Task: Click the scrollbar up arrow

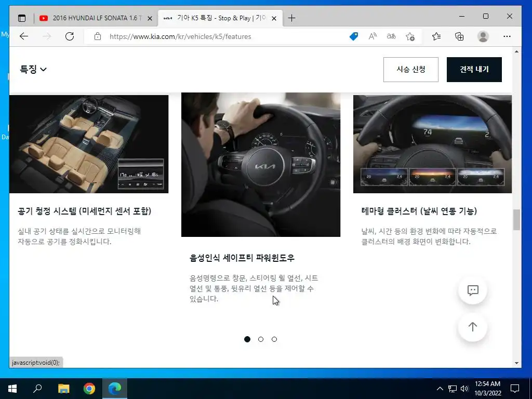Action: (516, 51)
